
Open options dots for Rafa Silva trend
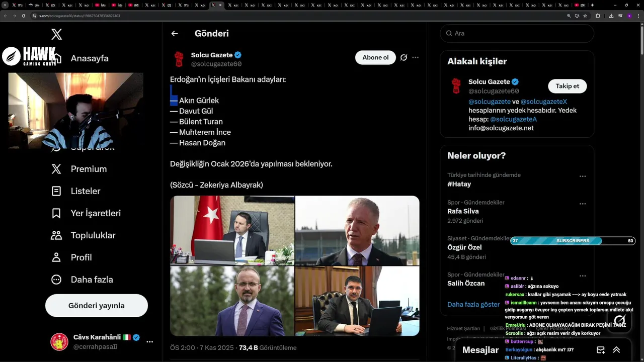point(583,204)
